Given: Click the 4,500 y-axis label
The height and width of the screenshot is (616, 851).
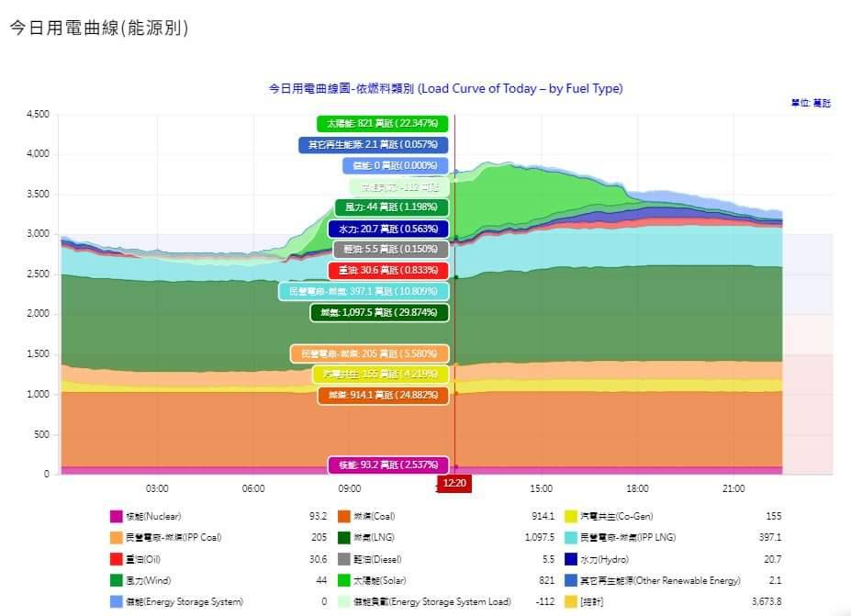Looking at the screenshot, I should (38, 114).
